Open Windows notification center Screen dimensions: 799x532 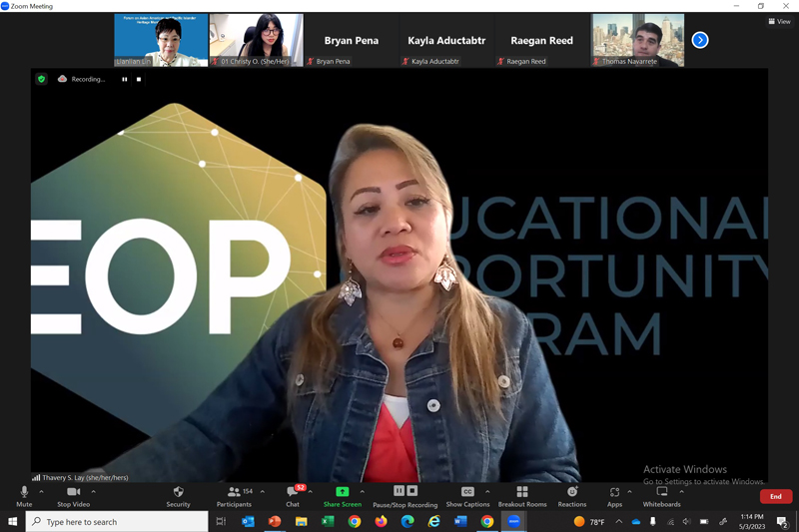[x=782, y=521]
